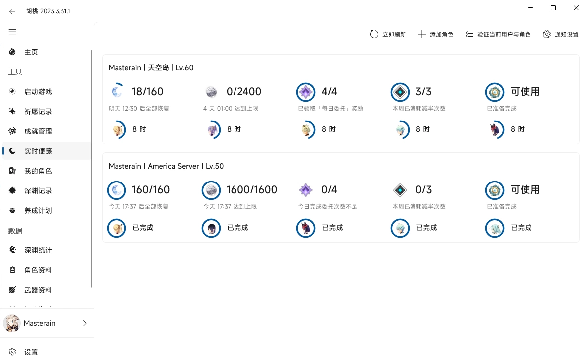Viewport: 588px width, 364px height.
Task: Open 通知设置 notification settings
Action: pyautogui.click(x=560, y=34)
